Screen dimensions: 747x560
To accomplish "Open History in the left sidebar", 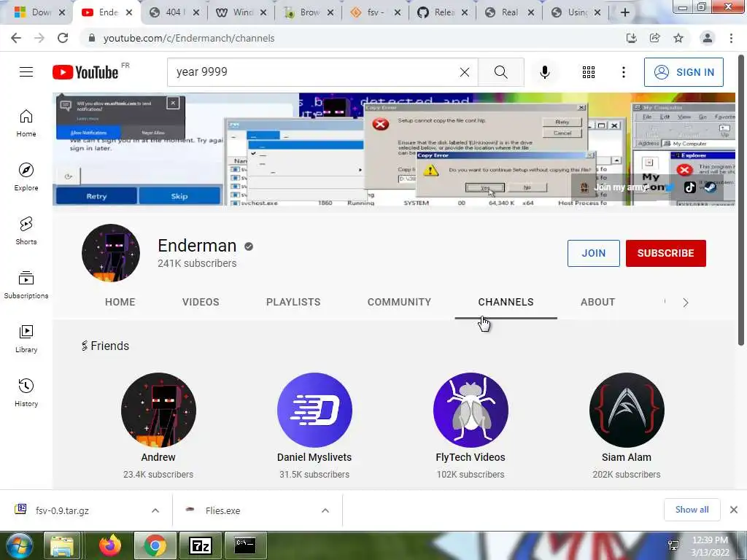I will [x=26, y=392].
